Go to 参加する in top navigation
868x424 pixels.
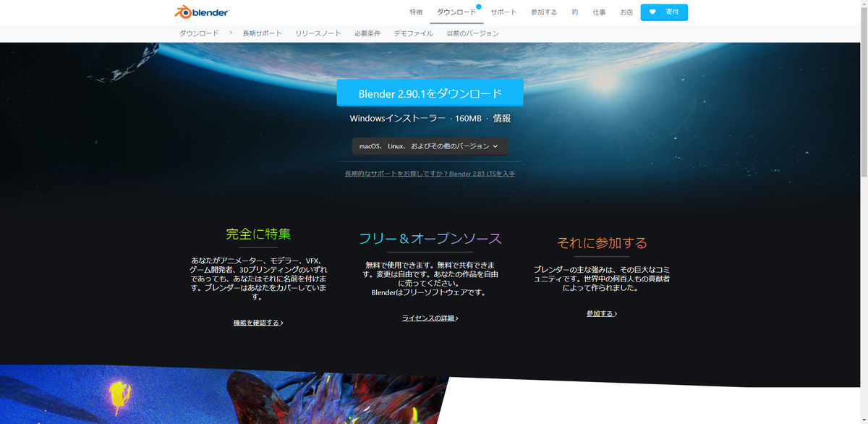pos(544,12)
